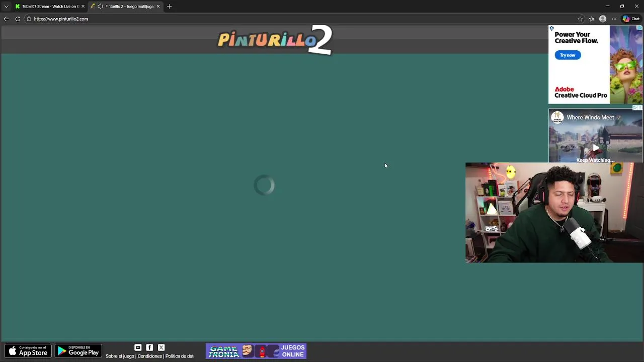Click the Where Winds Meet video title
Screen dimensions: 644x362
590,118
